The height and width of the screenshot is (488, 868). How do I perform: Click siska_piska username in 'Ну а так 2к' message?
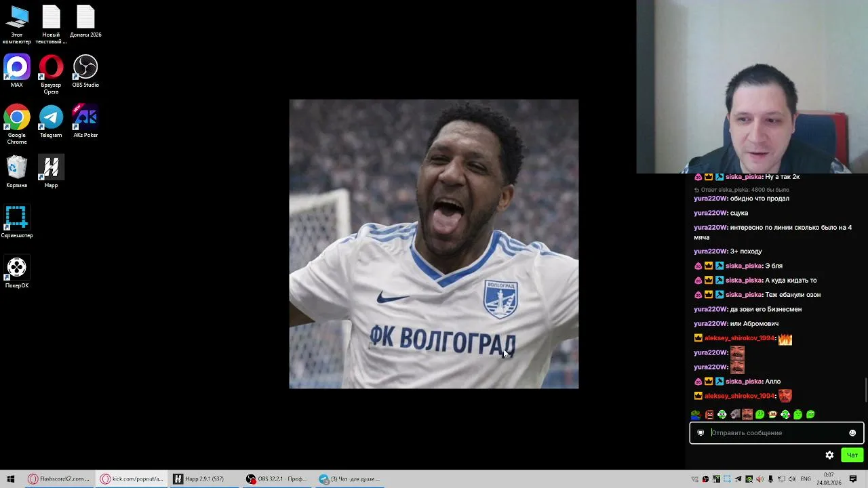(744, 177)
